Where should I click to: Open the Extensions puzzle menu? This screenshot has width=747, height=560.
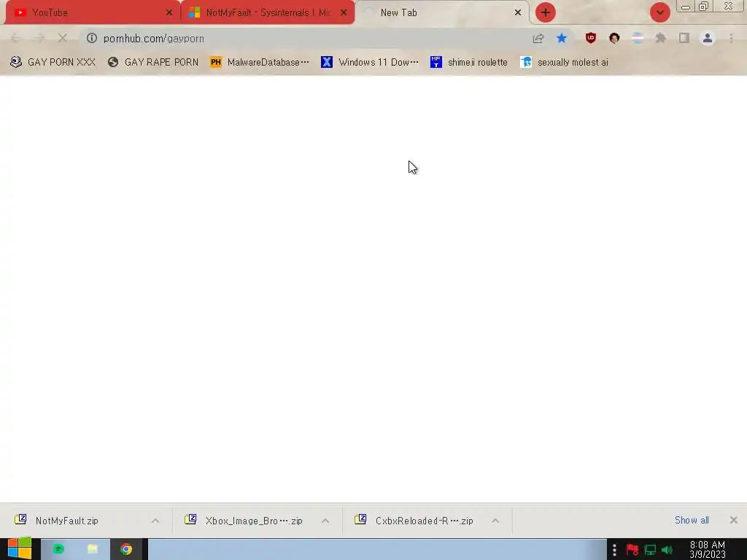pos(661,38)
